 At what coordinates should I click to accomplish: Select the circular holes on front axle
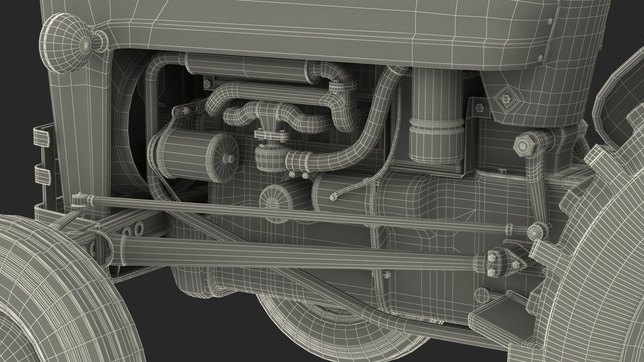(133, 230)
